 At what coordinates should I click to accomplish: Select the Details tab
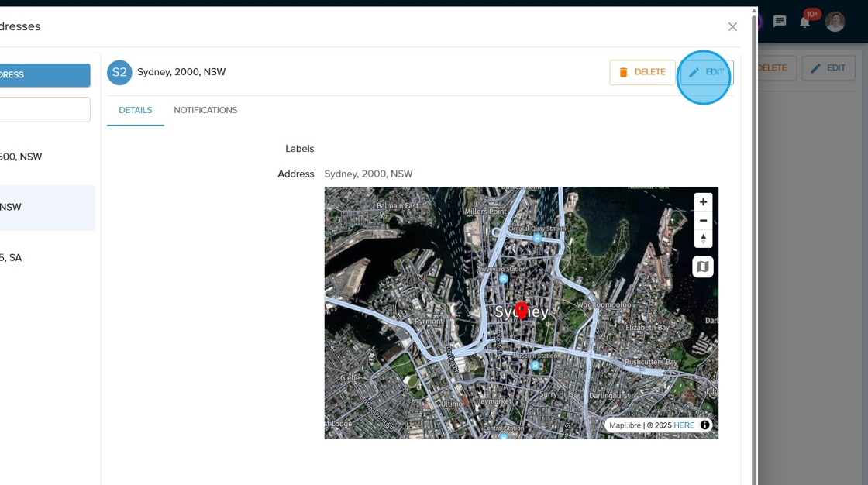pyautogui.click(x=136, y=111)
